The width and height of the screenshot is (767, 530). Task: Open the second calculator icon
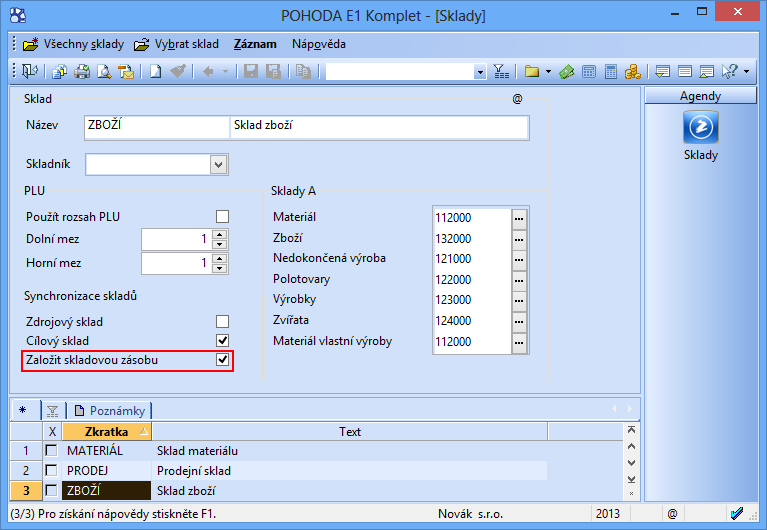point(610,72)
